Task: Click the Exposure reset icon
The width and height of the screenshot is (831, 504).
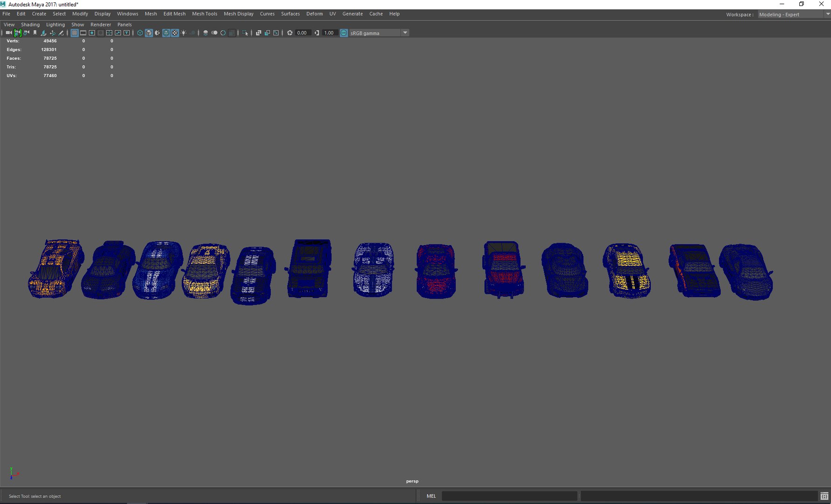Action: 290,33
